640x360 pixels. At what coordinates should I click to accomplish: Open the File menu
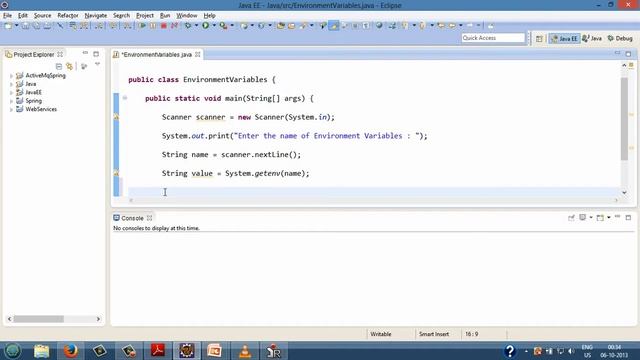(7, 16)
